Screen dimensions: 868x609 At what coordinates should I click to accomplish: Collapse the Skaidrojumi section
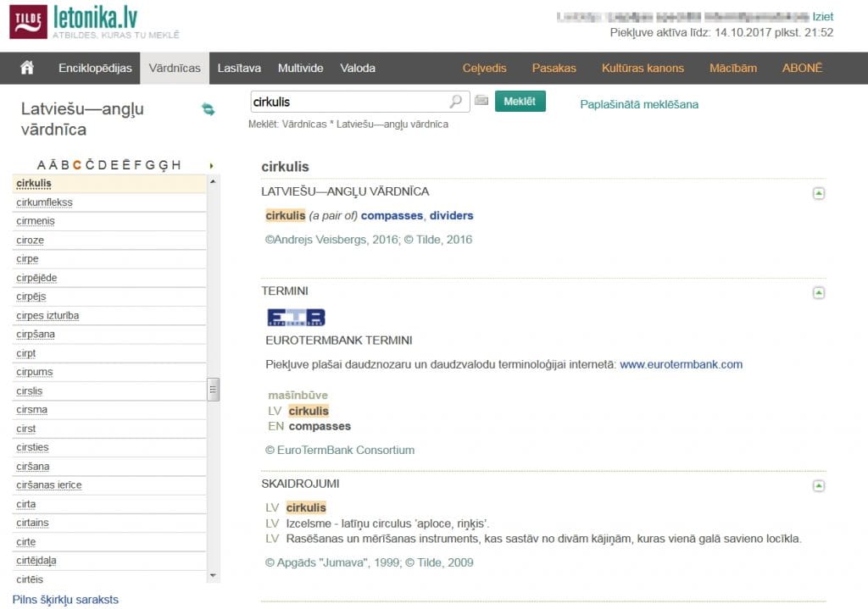(x=819, y=485)
